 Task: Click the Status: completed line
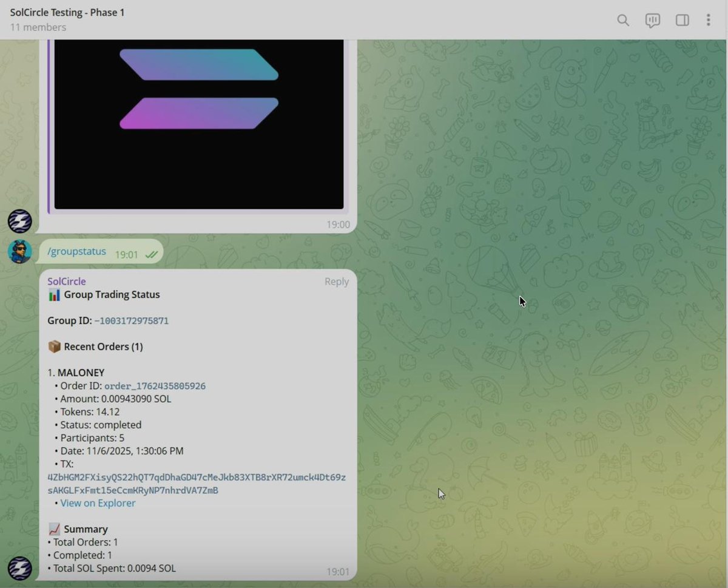pos(101,425)
